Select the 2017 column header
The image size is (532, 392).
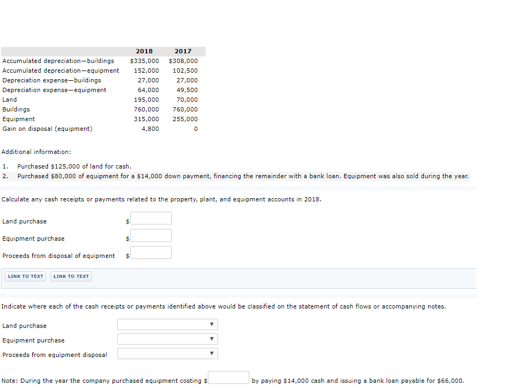point(183,51)
